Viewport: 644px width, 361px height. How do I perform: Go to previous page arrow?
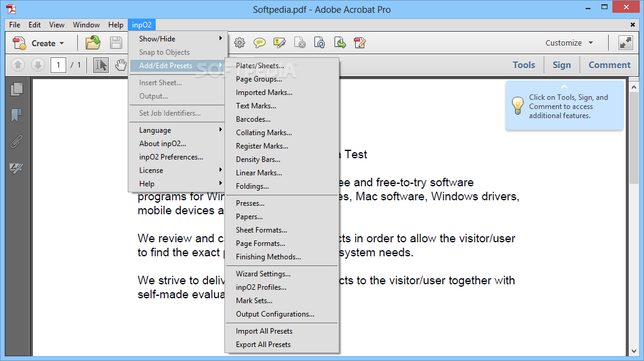pos(18,65)
